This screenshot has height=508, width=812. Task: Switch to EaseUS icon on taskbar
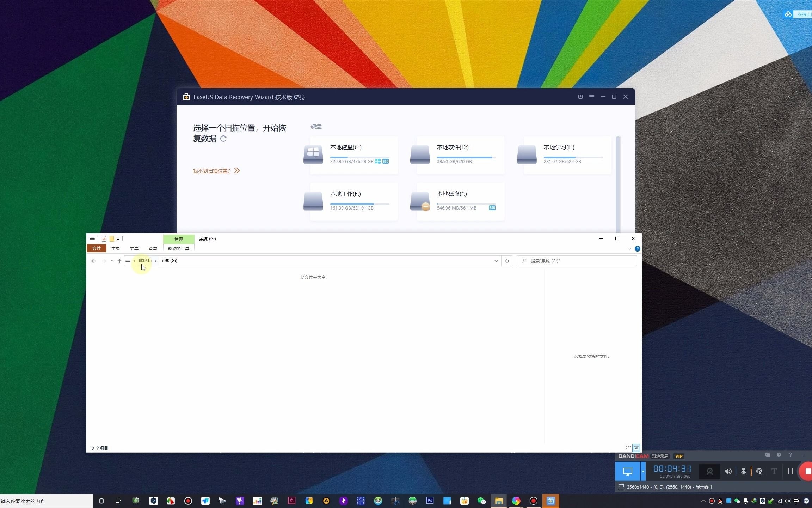551,501
